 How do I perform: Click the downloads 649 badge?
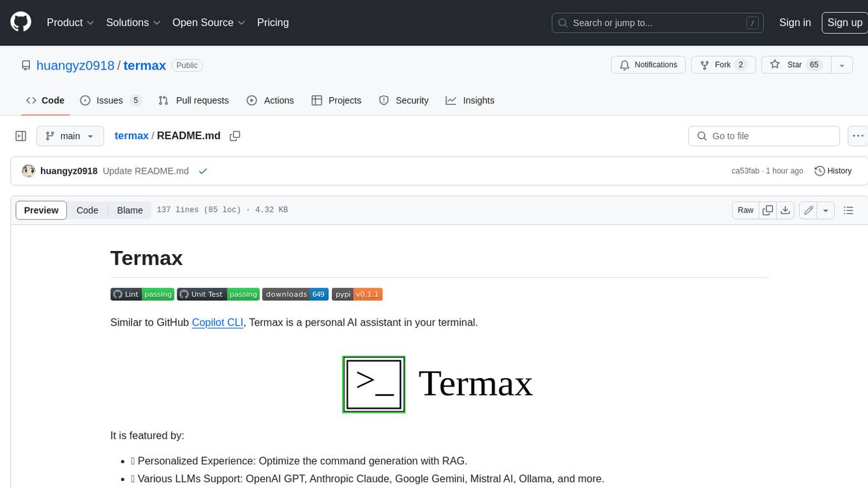point(296,294)
